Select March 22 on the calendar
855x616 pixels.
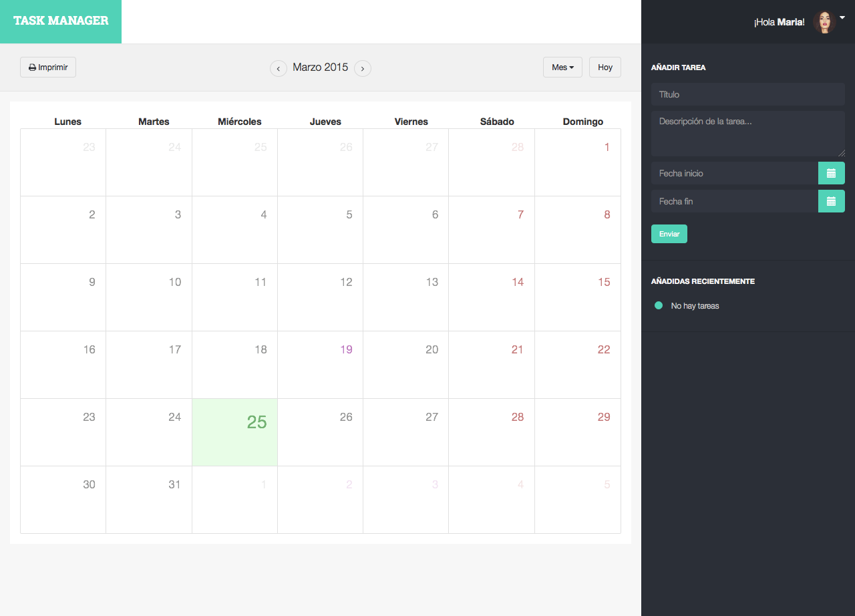578,365
